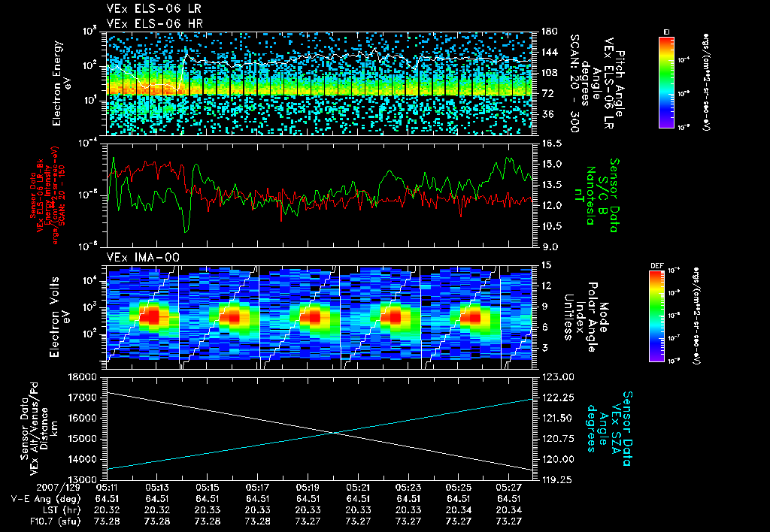Click the 'SCAN: 20 - 300' label text
This screenshot has height=532, width=770.
point(574,83)
